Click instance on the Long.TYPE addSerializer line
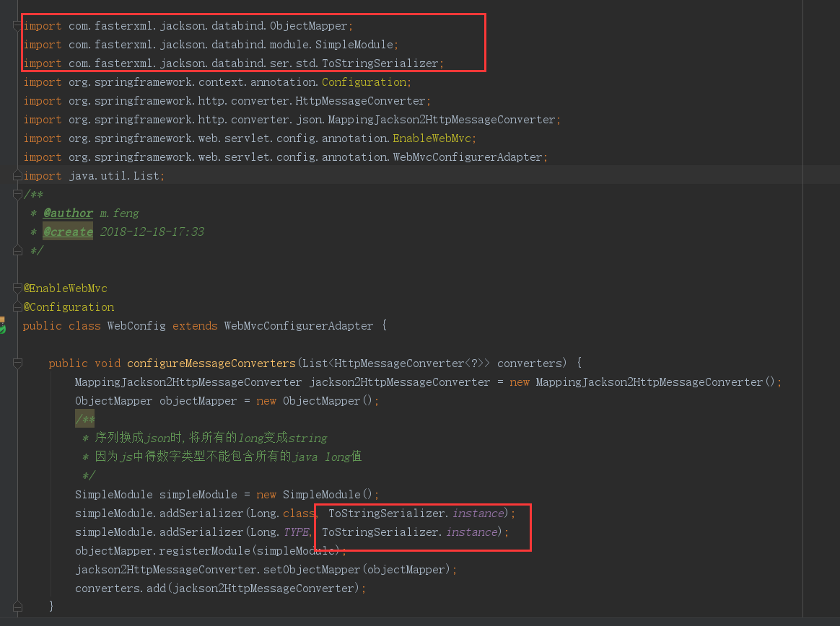Image resolution: width=840 pixels, height=626 pixels. click(472, 532)
